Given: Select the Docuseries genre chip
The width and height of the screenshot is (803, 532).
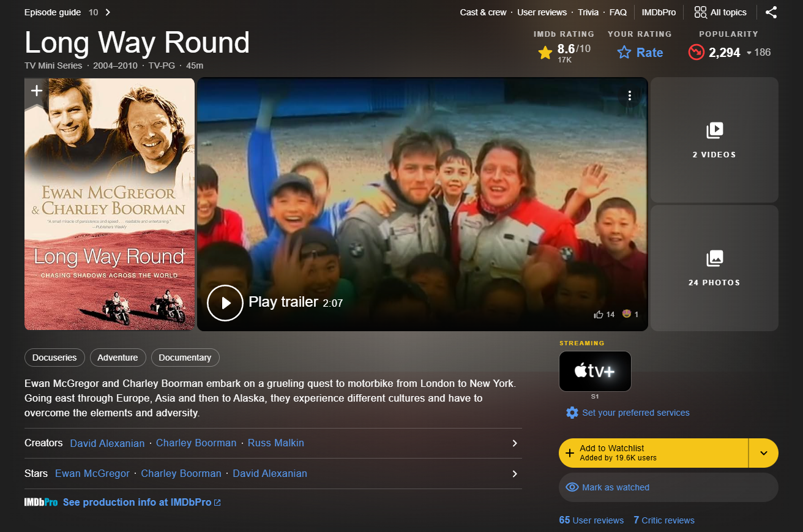Looking at the screenshot, I should (x=54, y=358).
